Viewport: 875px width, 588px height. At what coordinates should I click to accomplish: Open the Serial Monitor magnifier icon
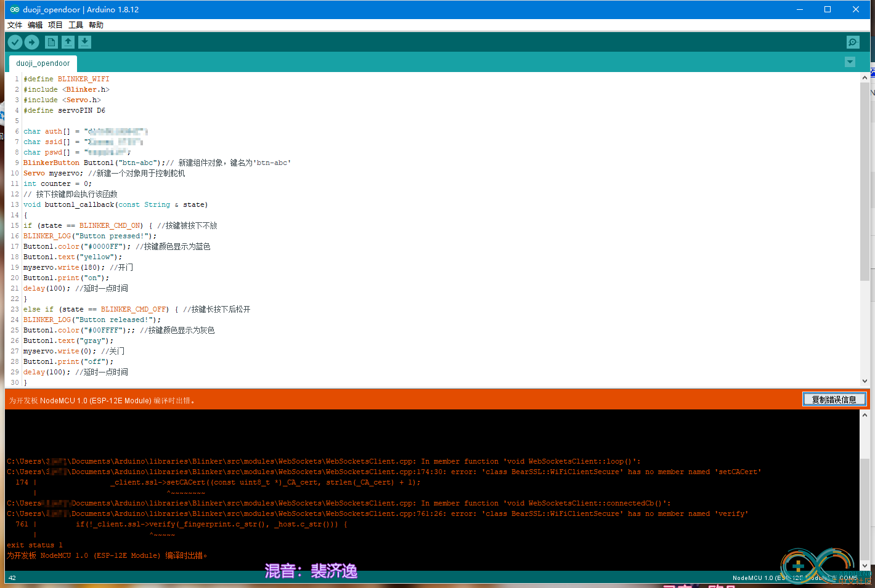pyautogui.click(x=853, y=42)
